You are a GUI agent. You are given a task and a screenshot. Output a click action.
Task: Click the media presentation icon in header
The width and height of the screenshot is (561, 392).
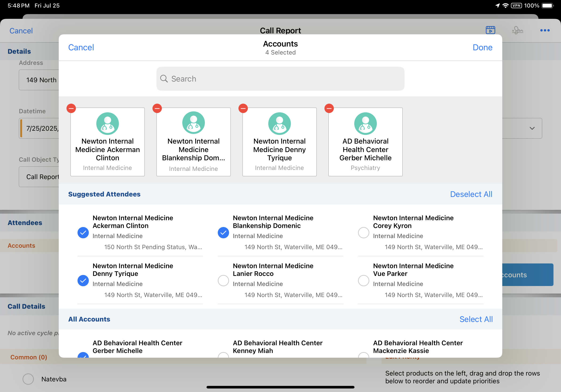[x=490, y=30]
